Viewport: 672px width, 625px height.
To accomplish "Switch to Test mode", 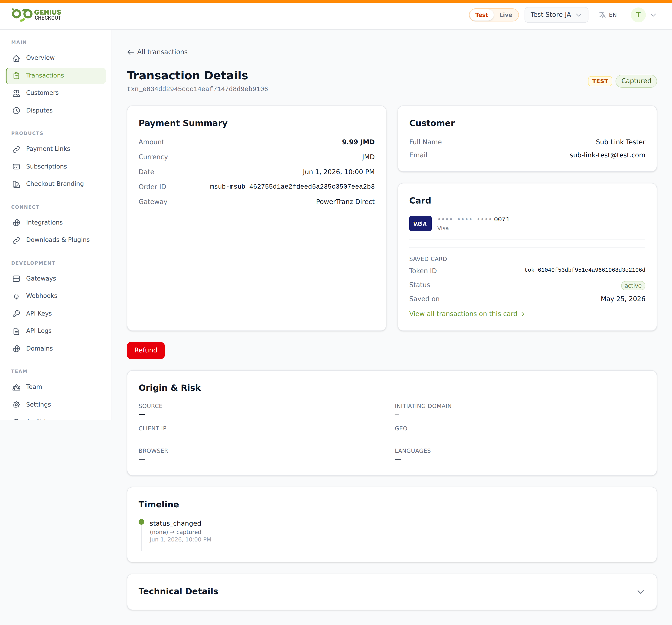I will click(481, 15).
